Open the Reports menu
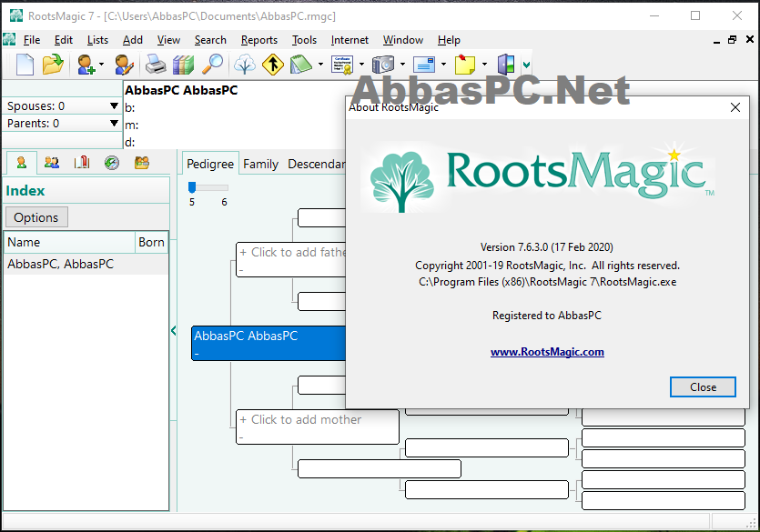The image size is (760, 532). [x=259, y=40]
